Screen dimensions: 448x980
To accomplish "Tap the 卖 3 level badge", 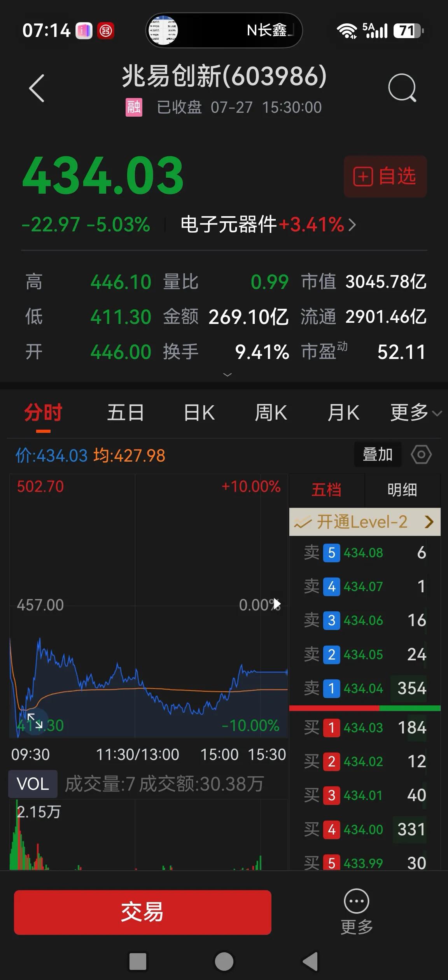I will [332, 620].
